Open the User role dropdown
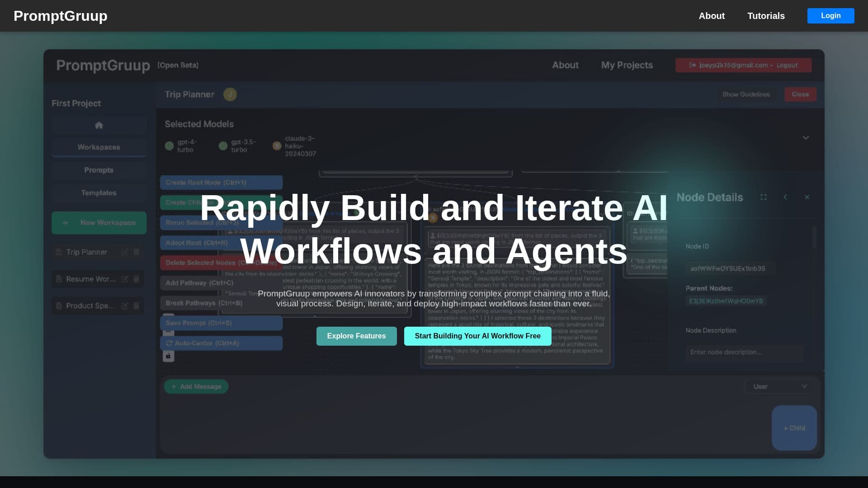 [779, 387]
